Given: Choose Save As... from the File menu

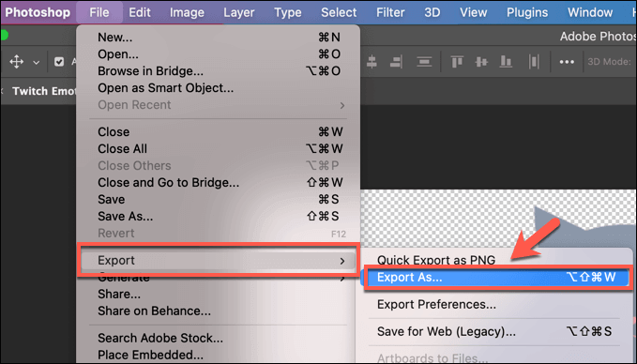Looking at the screenshot, I should point(219,216).
